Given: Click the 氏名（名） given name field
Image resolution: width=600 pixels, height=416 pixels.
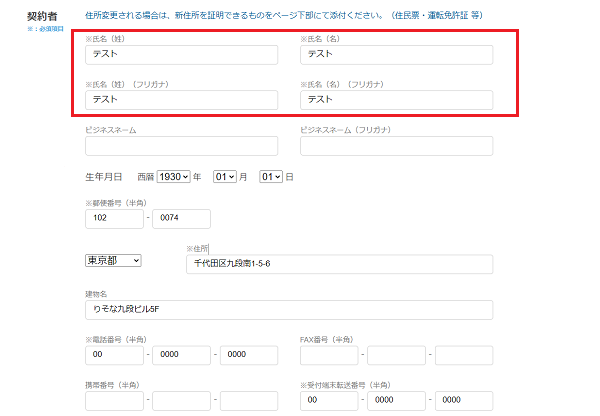Looking at the screenshot, I should tap(396, 55).
